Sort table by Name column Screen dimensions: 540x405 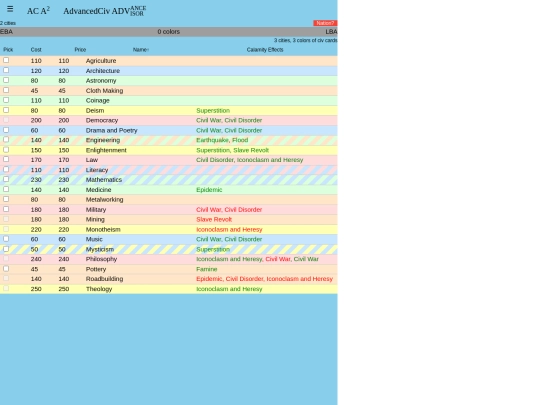(x=141, y=50)
